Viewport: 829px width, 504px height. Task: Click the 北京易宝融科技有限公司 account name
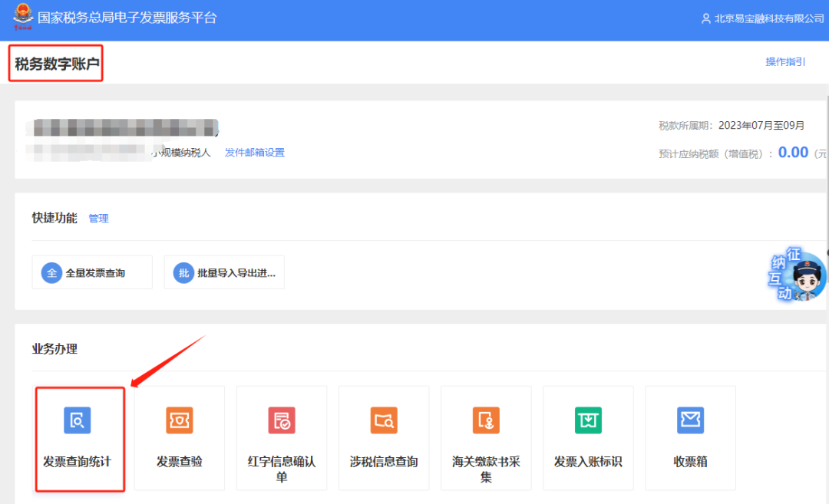(769, 18)
